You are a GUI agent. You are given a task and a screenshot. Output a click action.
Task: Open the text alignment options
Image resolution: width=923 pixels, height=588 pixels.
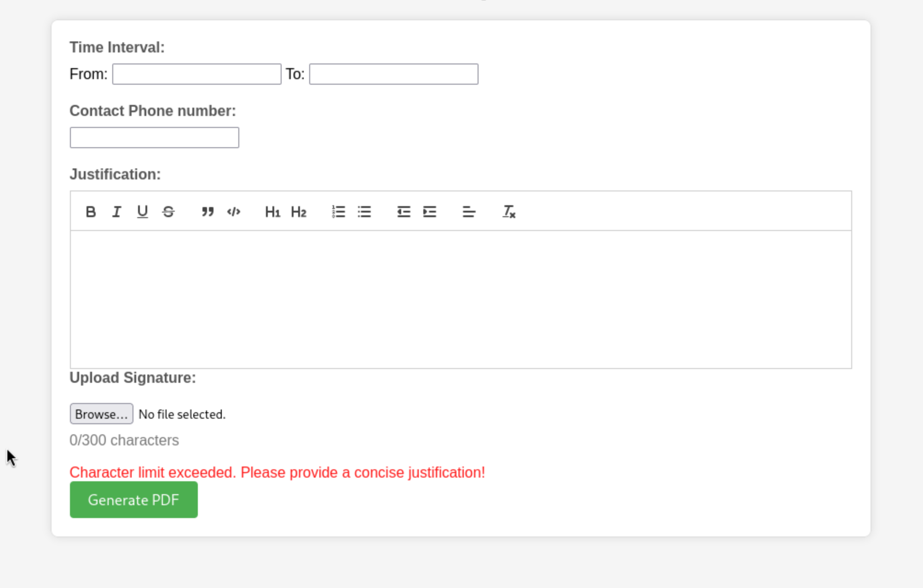click(469, 212)
